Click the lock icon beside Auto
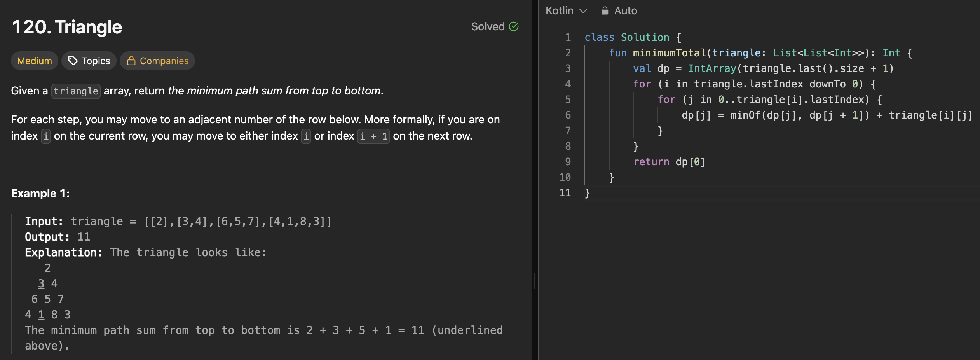Viewport: 980px width, 360px height. [605, 10]
